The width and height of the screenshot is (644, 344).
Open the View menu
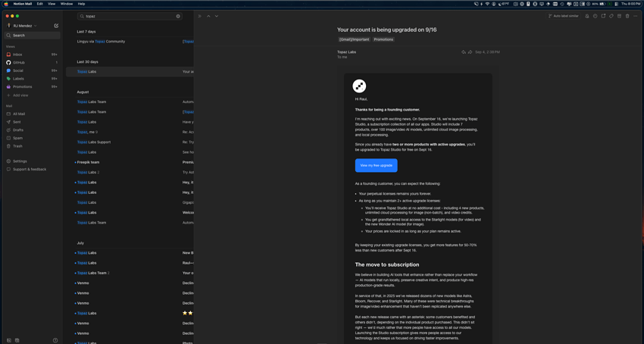pyautogui.click(x=52, y=4)
